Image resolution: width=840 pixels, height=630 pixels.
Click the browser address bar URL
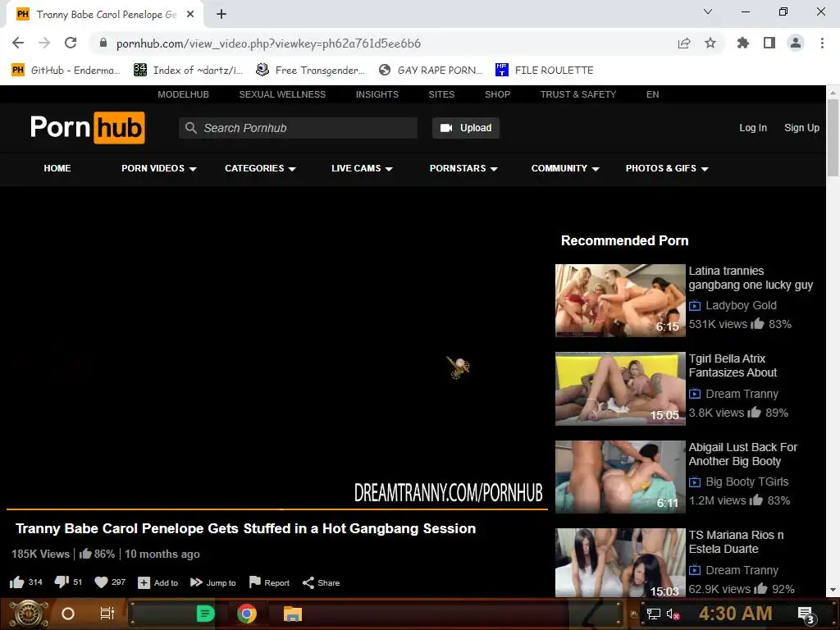click(x=268, y=43)
